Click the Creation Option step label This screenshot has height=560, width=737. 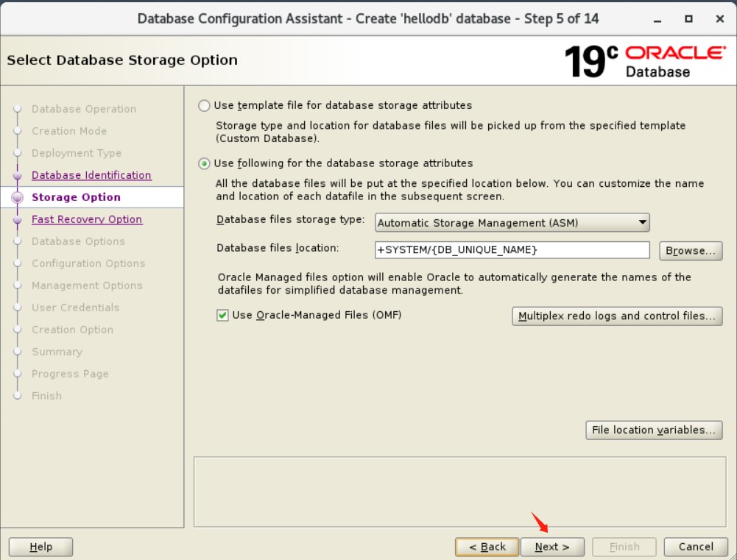tap(72, 330)
